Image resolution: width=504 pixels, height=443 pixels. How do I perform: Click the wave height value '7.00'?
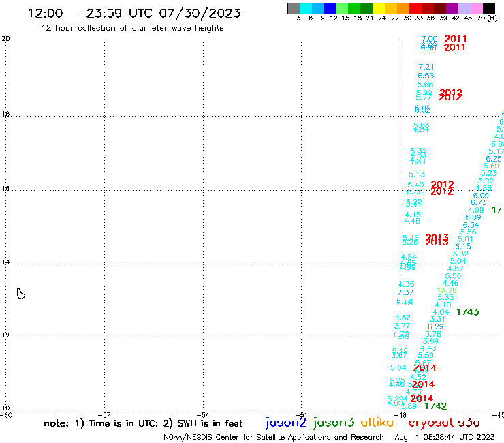(x=430, y=40)
